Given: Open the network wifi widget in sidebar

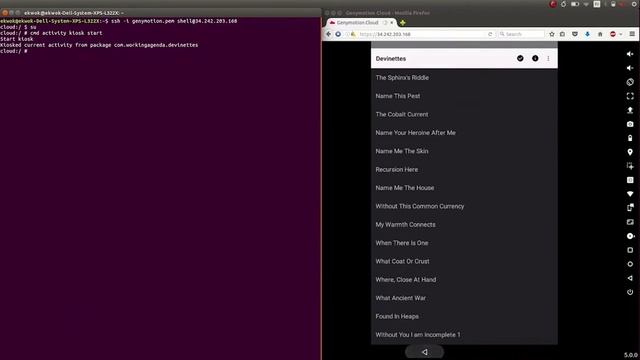Looking at the screenshot, I should pyautogui.click(x=630, y=194).
